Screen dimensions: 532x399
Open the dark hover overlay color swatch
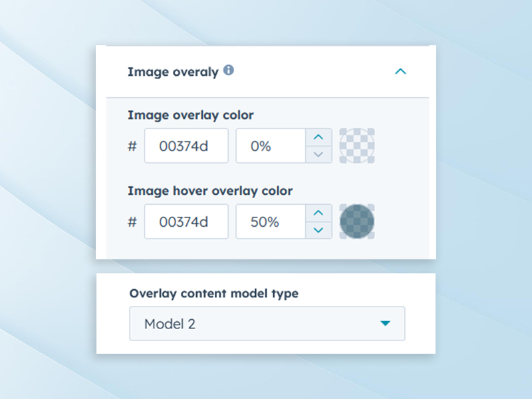point(357,221)
